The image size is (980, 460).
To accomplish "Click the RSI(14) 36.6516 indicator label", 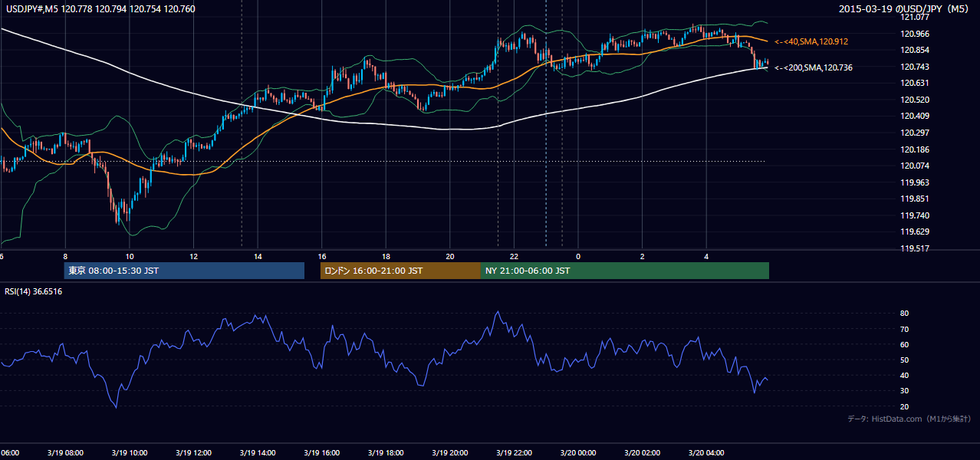I will [34, 291].
